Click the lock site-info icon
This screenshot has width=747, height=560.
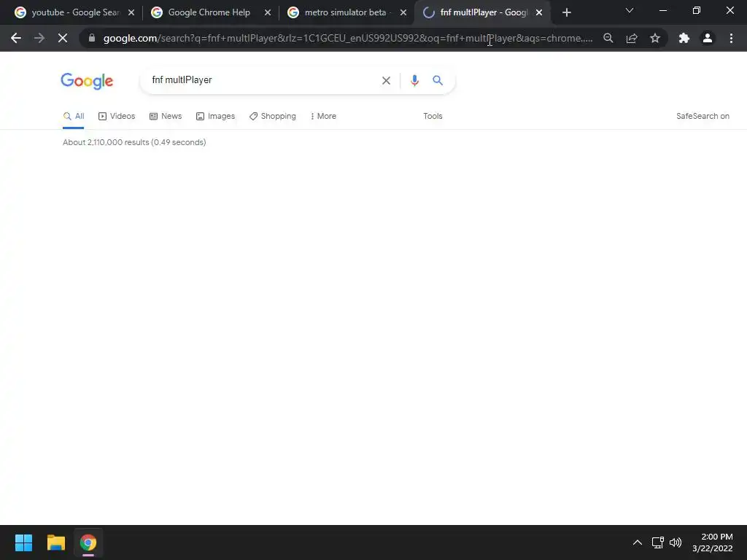[92, 38]
